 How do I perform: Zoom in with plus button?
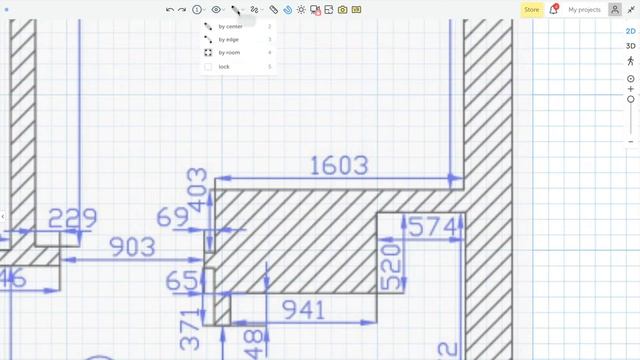[x=631, y=89]
